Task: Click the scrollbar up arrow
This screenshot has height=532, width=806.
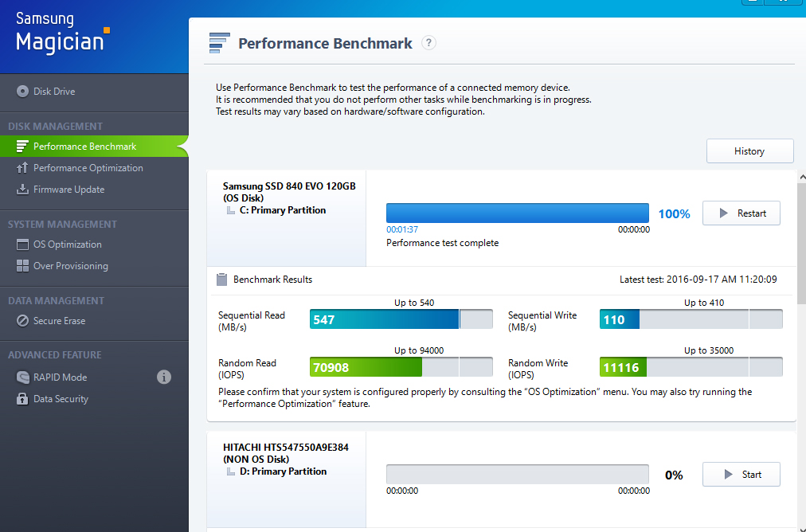Action: 802,177
